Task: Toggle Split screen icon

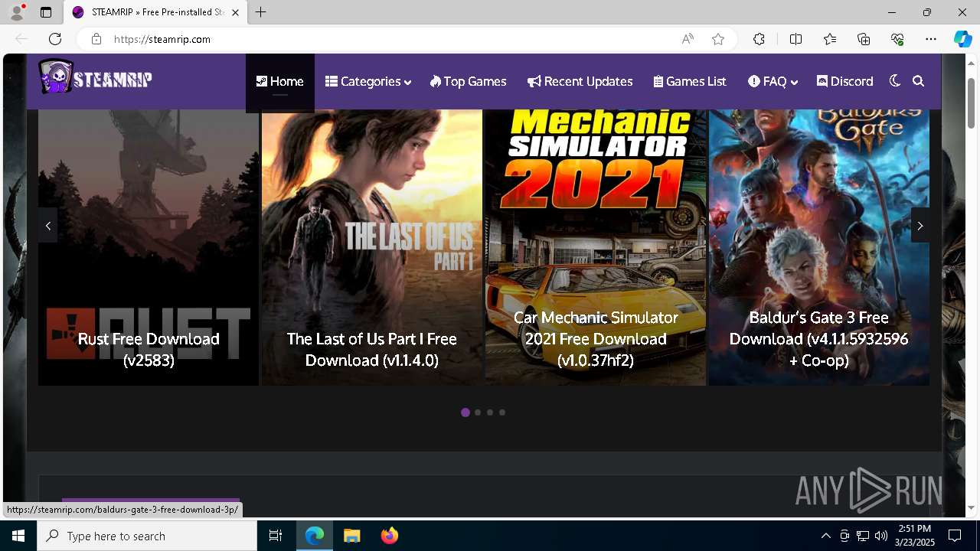Action: coord(795,39)
